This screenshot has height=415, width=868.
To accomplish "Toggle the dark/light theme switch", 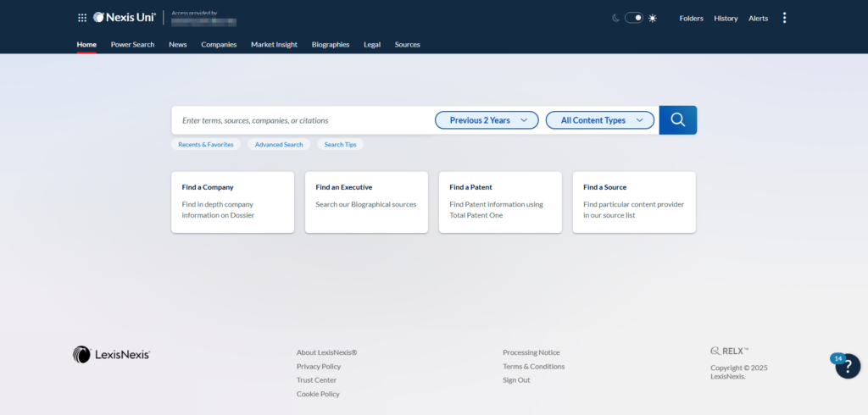I will coord(634,18).
